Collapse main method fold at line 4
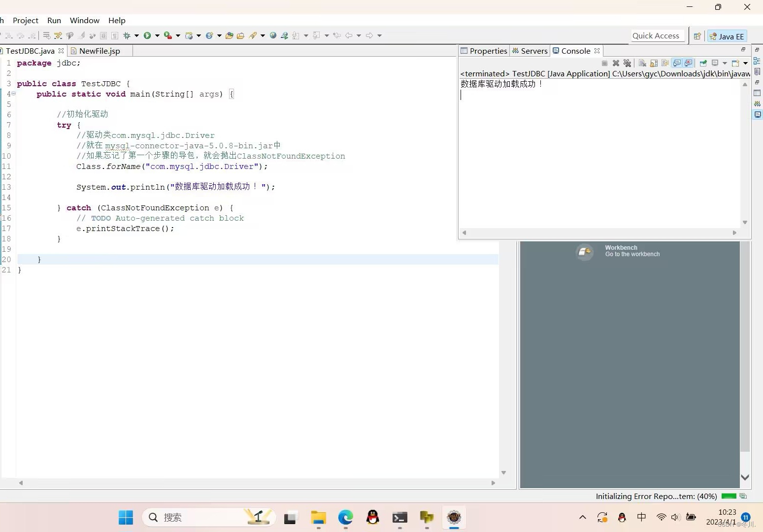Image resolution: width=763 pixels, height=532 pixels. [14, 94]
